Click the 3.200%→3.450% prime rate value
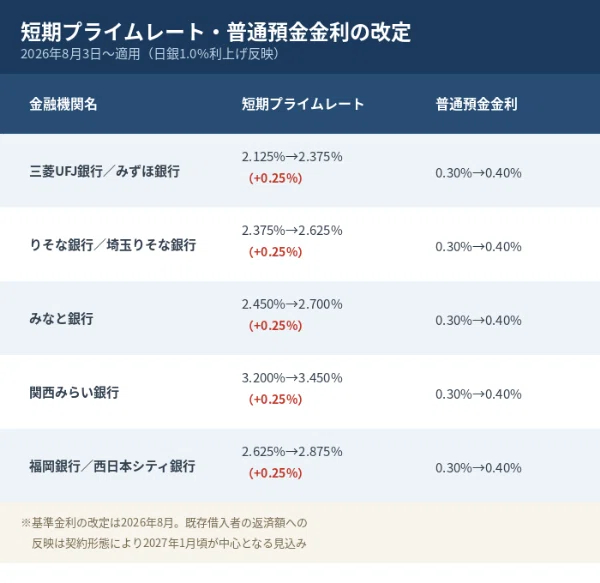 pyautogui.click(x=292, y=378)
